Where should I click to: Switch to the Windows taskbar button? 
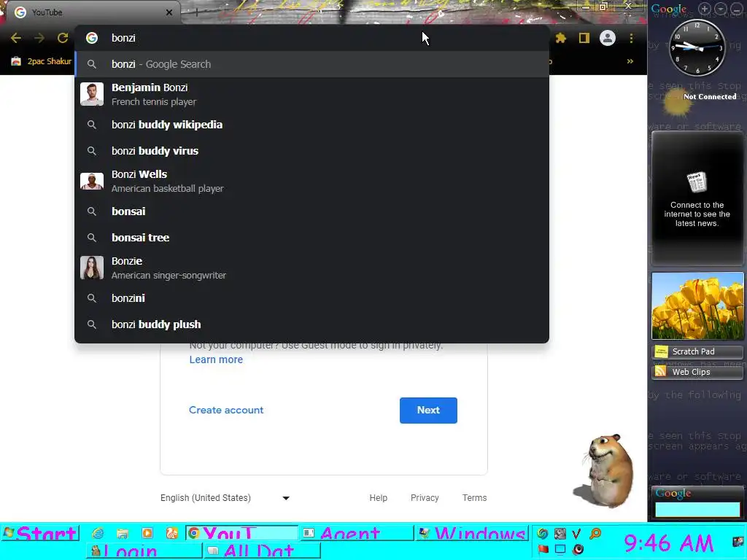472,533
